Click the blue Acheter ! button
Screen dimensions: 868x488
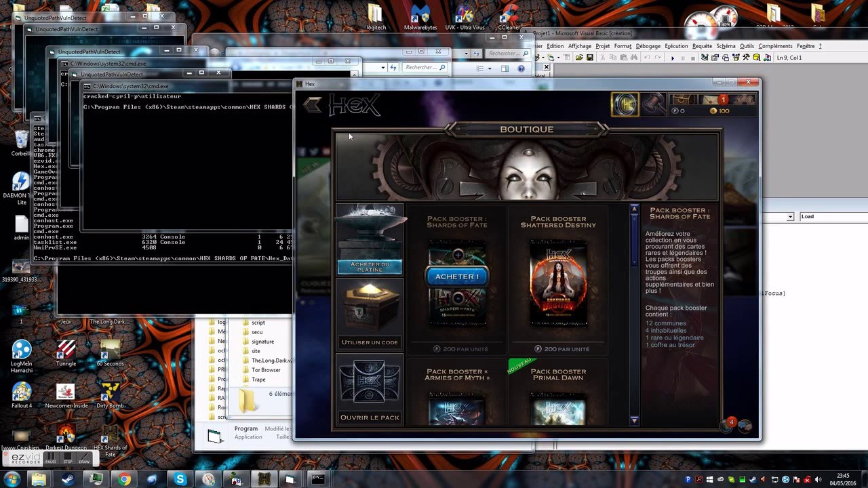coord(456,277)
